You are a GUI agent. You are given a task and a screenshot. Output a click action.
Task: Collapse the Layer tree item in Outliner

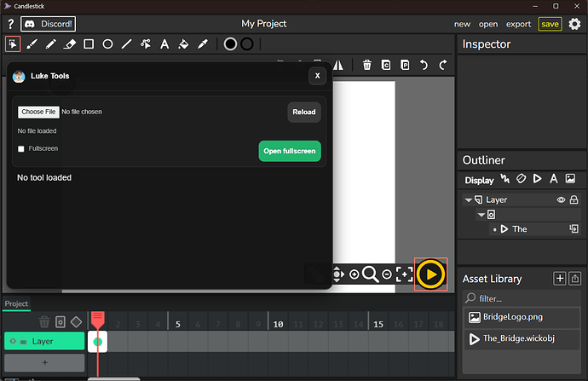coord(468,200)
